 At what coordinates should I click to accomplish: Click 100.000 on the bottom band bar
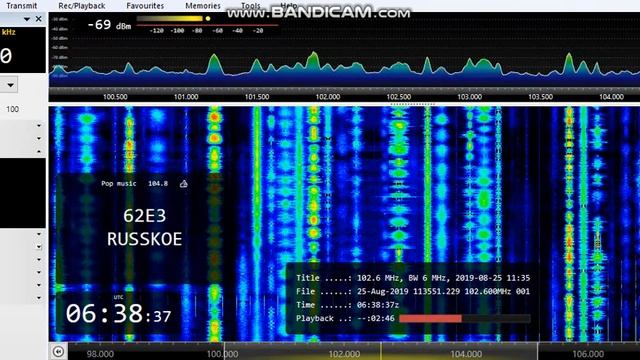click(x=222, y=354)
